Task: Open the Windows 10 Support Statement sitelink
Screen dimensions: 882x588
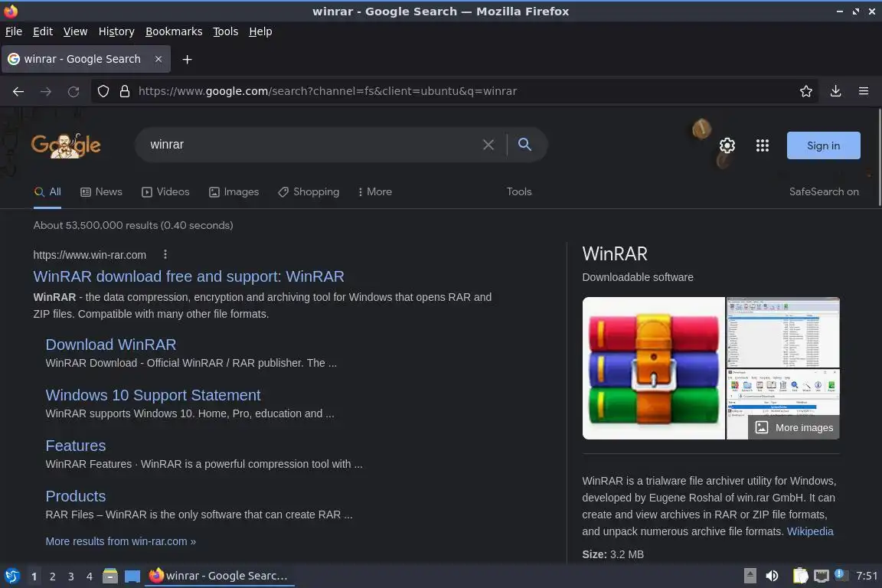Action: [x=153, y=395]
